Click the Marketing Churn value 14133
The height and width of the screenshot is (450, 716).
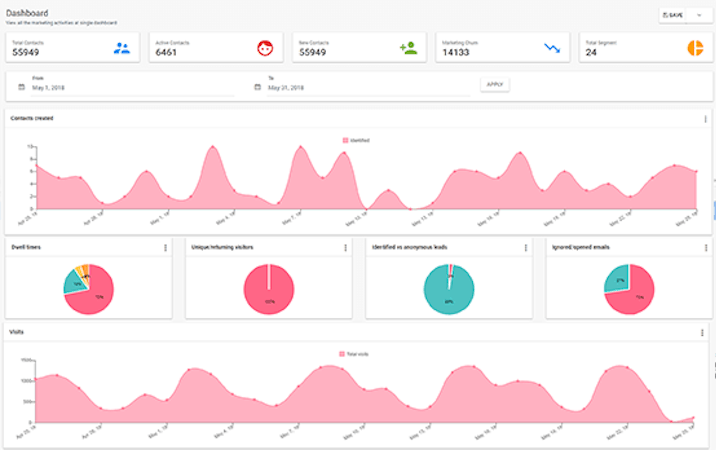click(x=456, y=53)
